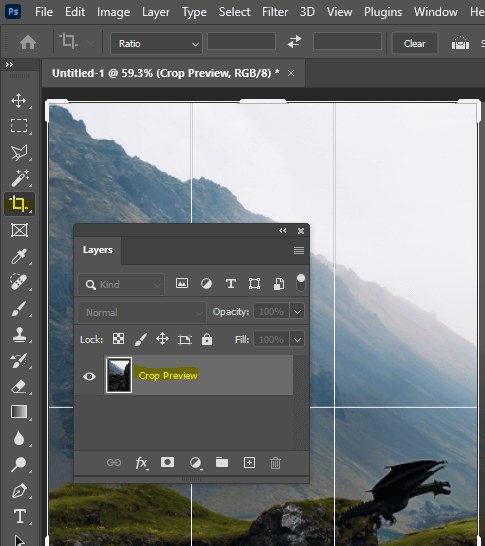485x546 pixels.
Task: Select the Gradient tool
Action: (x=19, y=412)
